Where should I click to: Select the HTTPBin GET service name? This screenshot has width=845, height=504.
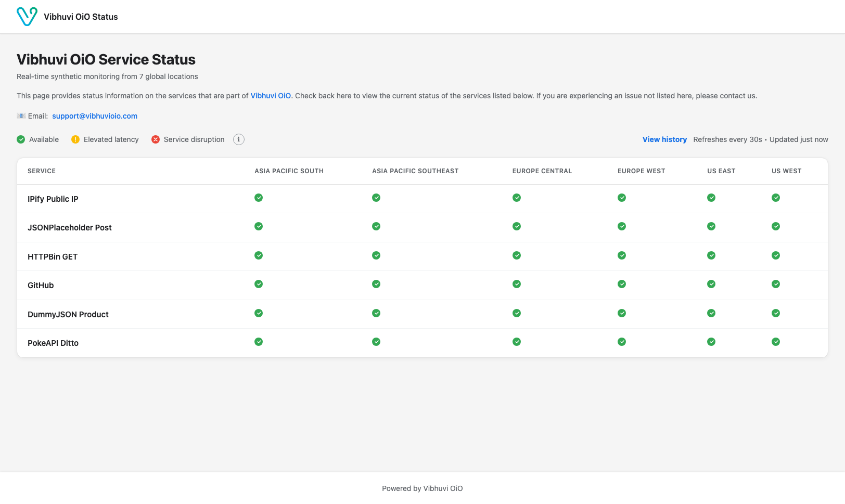coord(53,257)
